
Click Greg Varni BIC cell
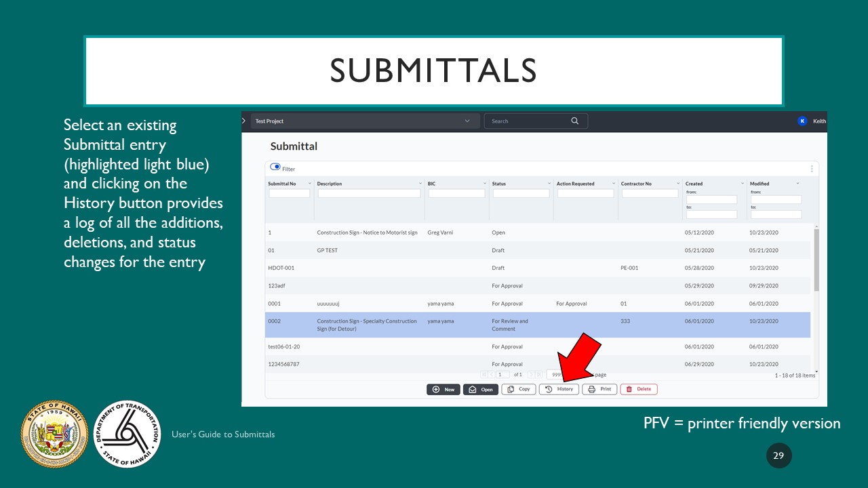[x=441, y=232]
